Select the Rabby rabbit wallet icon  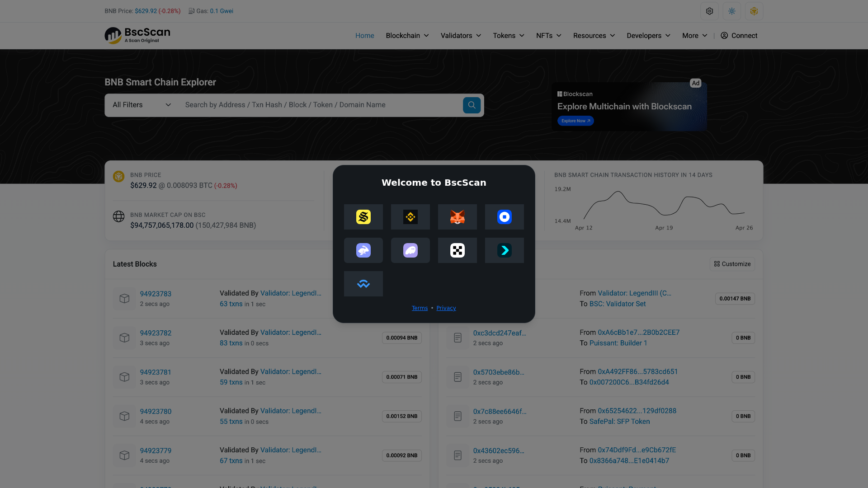point(363,250)
